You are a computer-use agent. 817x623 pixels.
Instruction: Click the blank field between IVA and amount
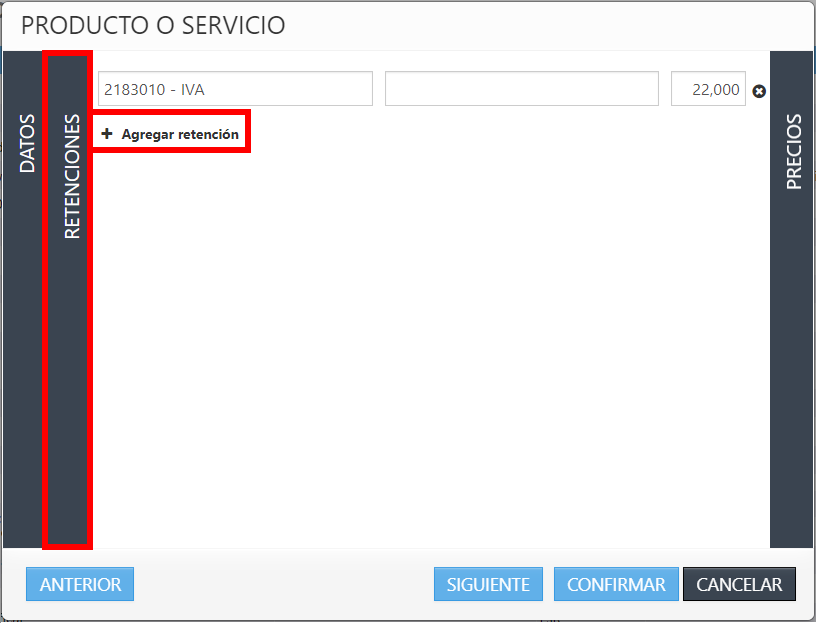(521, 89)
